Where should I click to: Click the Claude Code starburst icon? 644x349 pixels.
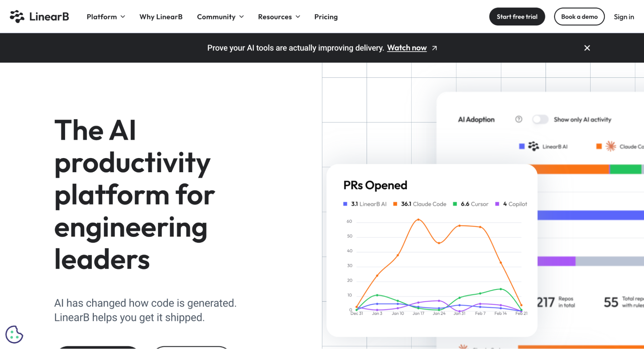pyautogui.click(x=610, y=146)
